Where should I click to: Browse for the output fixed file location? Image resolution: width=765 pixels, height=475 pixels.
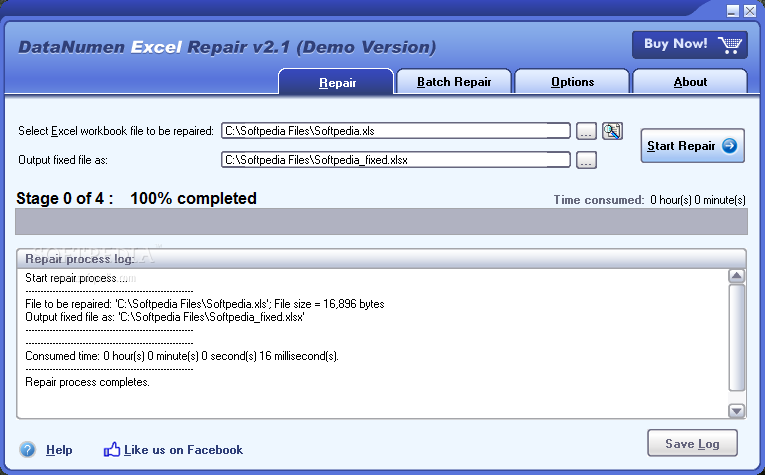point(586,160)
